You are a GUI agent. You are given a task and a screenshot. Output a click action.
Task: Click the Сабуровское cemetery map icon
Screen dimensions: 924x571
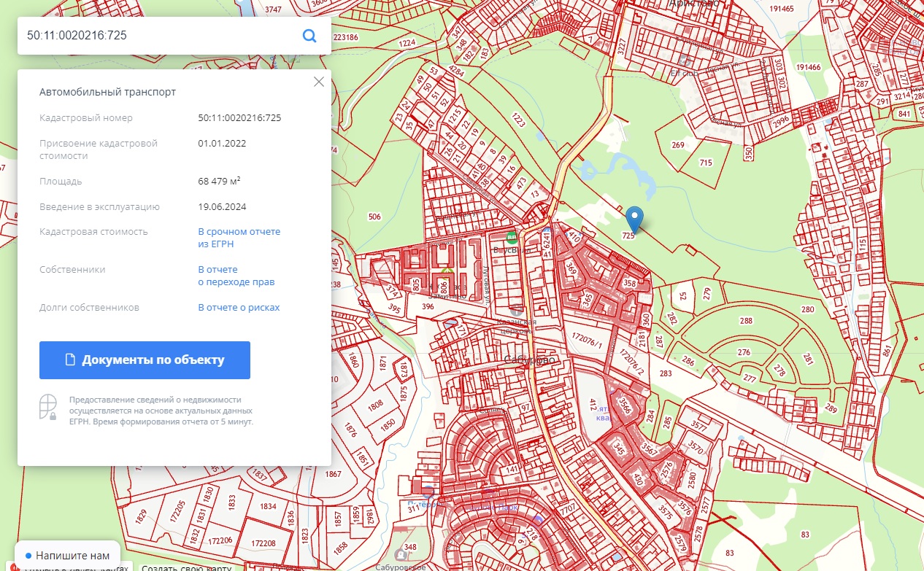pos(401,554)
